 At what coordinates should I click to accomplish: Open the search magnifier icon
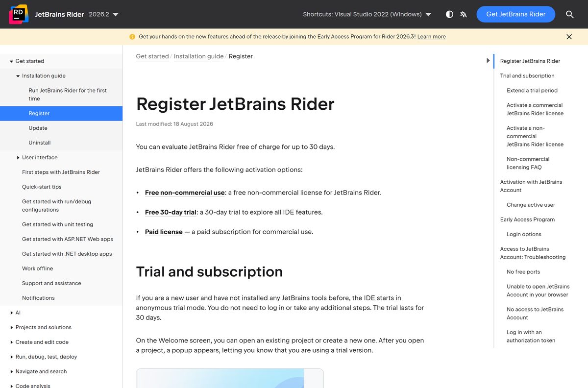tap(569, 14)
